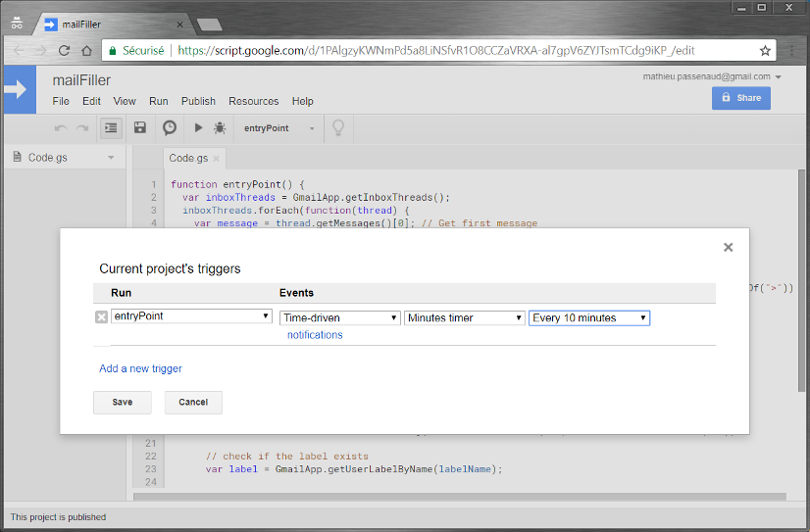
Task: Open the Run menu
Action: pyautogui.click(x=159, y=101)
